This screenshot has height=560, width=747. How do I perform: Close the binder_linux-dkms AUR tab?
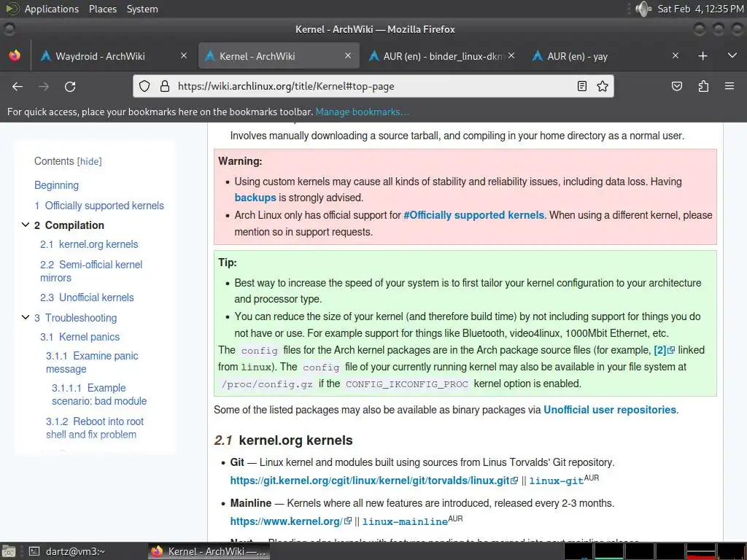tap(511, 55)
